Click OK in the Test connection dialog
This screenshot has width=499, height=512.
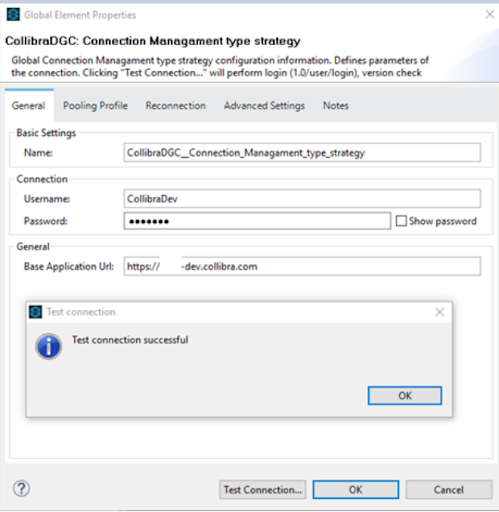click(x=405, y=396)
